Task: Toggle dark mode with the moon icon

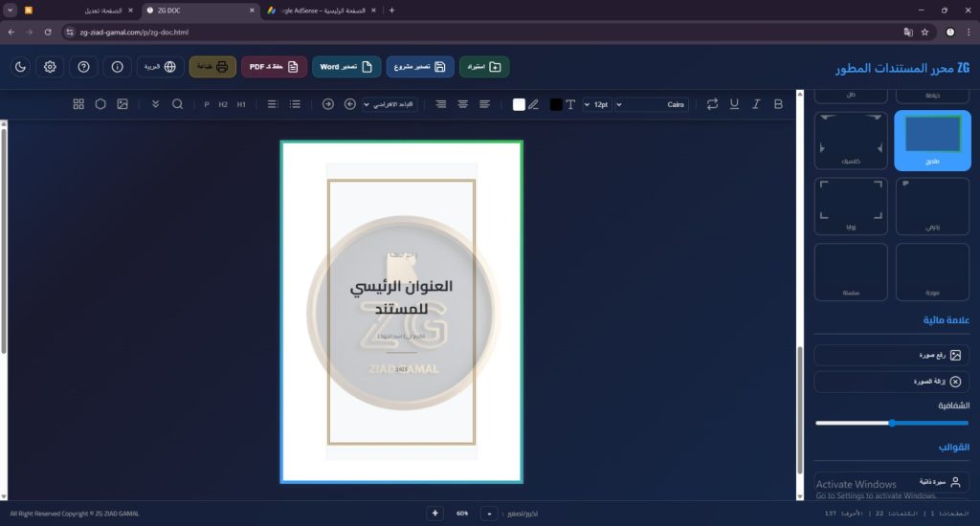Action: click(x=21, y=67)
